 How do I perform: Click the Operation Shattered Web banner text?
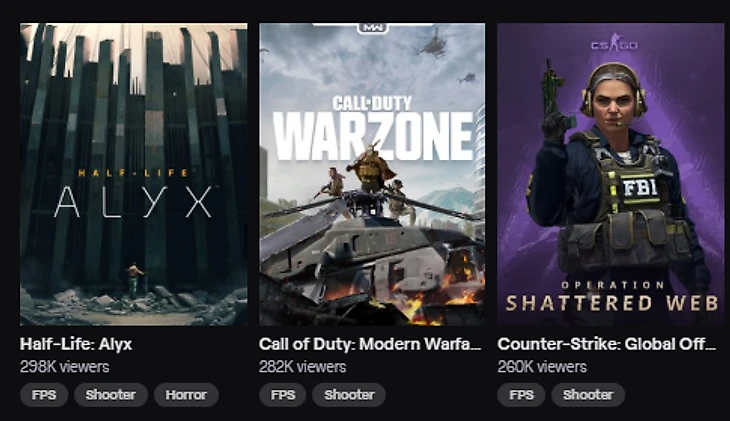pyautogui.click(x=612, y=297)
